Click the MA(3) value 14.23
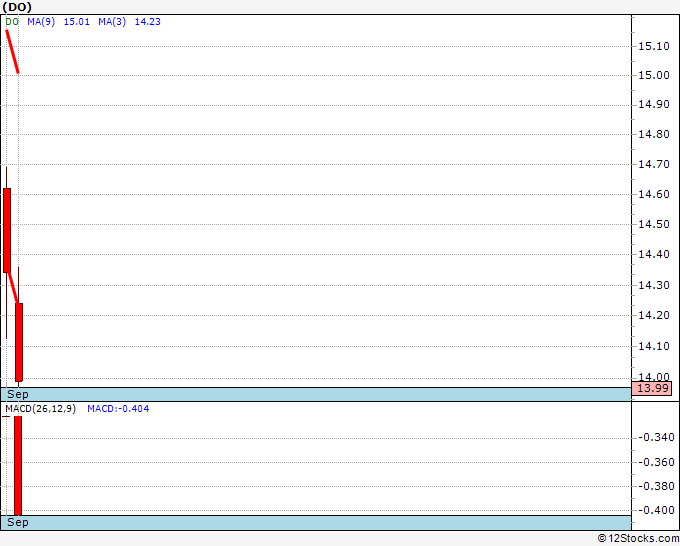 pyautogui.click(x=147, y=22)
